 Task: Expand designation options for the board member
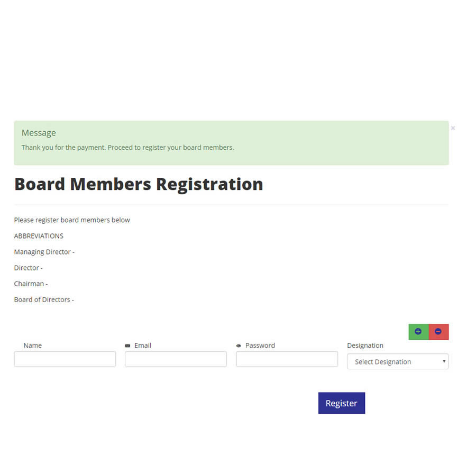(398, 361)
